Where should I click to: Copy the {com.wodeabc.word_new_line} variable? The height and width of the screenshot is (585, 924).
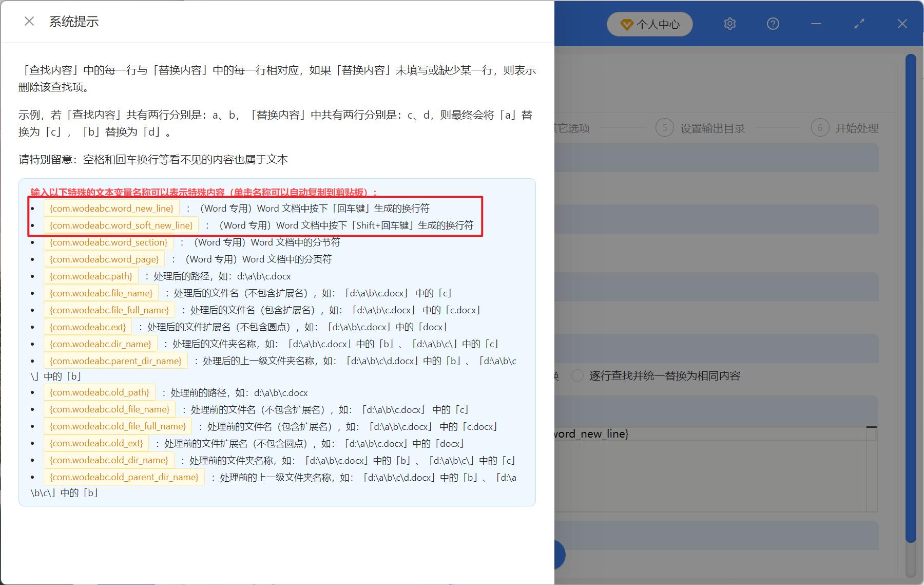click(112, 208)
